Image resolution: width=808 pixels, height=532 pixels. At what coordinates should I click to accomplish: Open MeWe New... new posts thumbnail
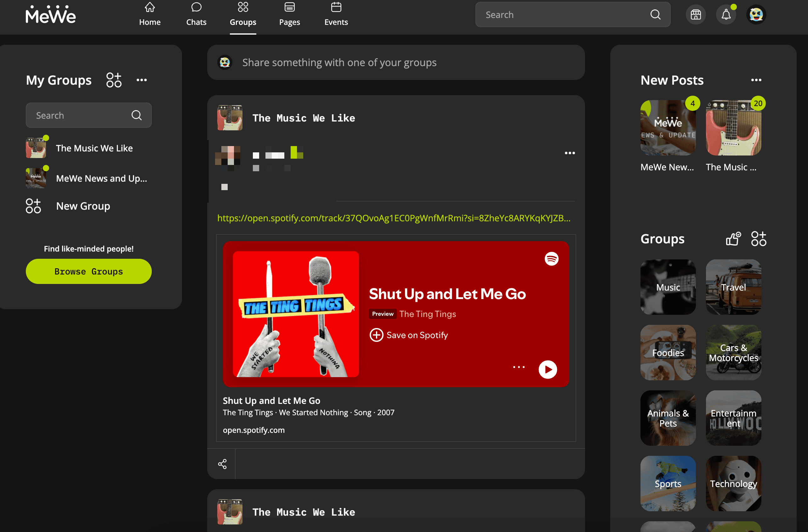coord(668,128)
